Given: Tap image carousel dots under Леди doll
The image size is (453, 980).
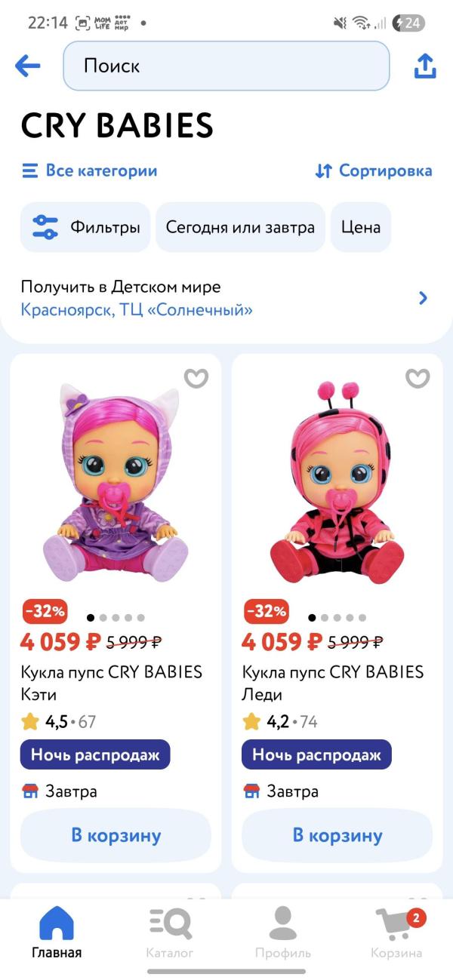Looking at the screenshot, I should tap(337, 617).
